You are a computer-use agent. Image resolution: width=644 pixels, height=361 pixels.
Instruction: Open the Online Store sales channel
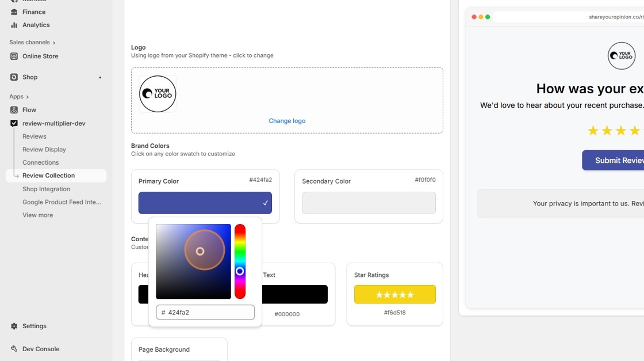tap(40, 56)
